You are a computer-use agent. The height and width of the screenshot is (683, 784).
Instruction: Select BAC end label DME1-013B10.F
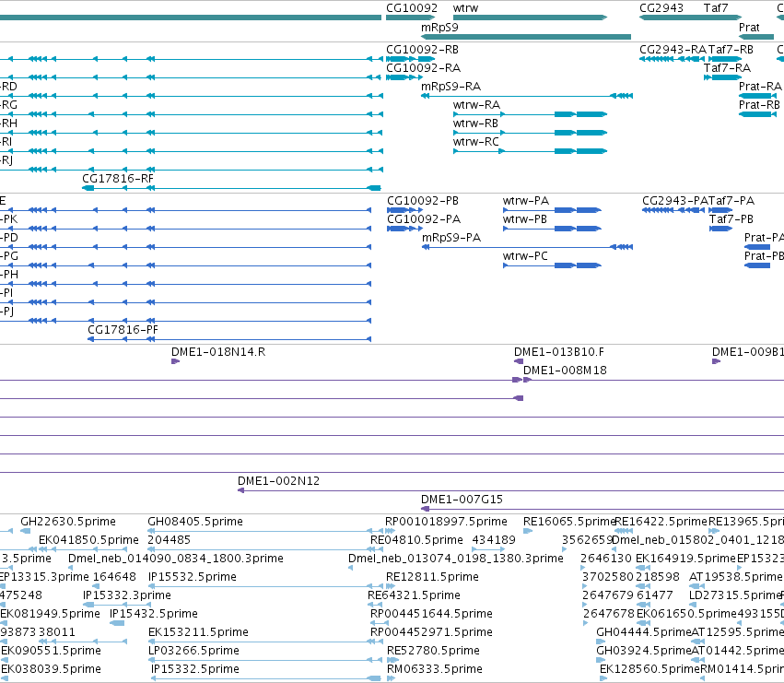pos(558,352)
